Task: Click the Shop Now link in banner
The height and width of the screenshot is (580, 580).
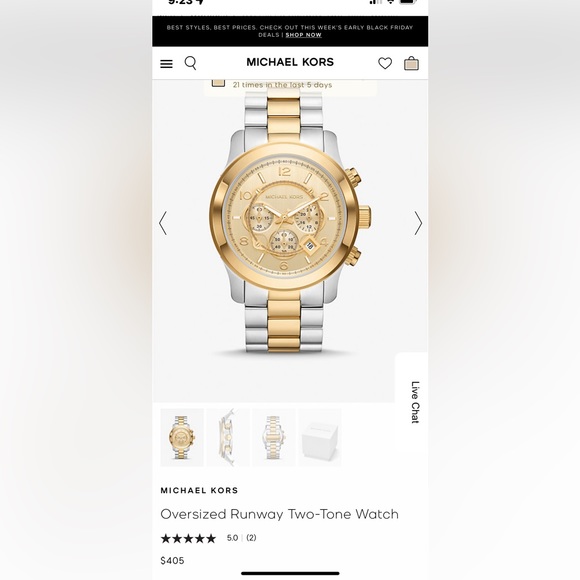Action: click(x=303, y=35)
